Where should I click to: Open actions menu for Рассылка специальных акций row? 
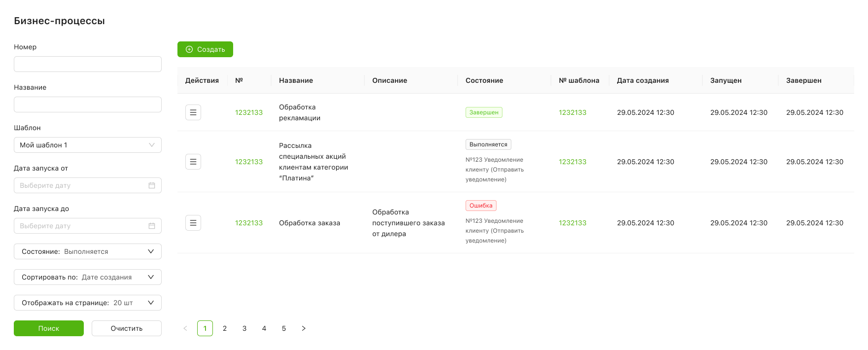coord(193,162)
